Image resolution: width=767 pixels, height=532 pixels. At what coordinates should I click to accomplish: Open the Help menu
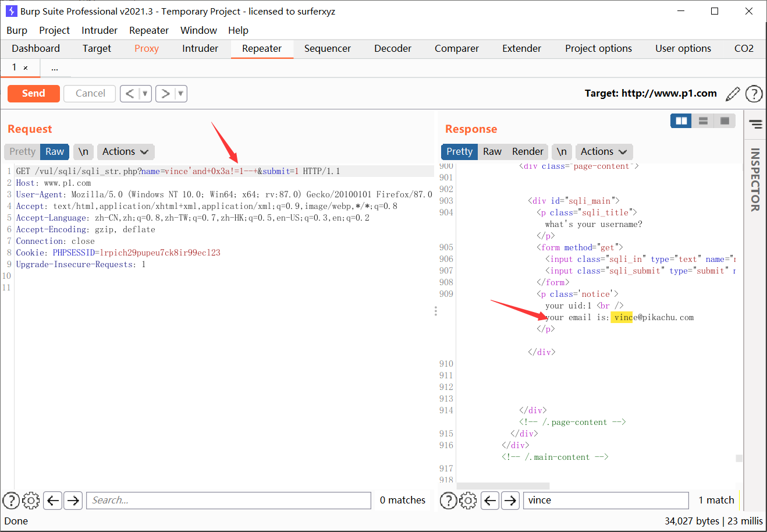click(x=238, y=30)
